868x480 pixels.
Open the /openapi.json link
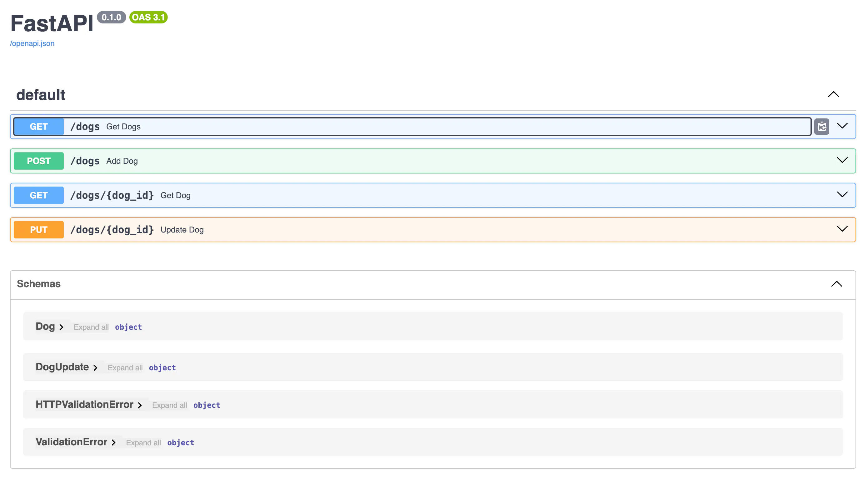[32, 43]
